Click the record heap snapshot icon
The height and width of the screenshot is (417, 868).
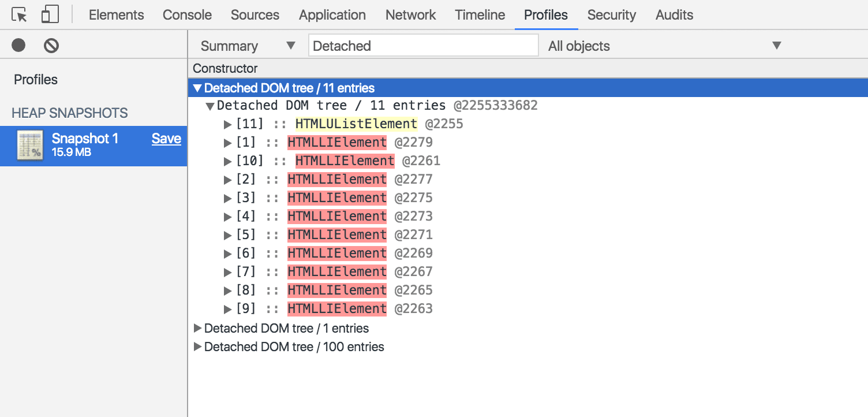18,45
